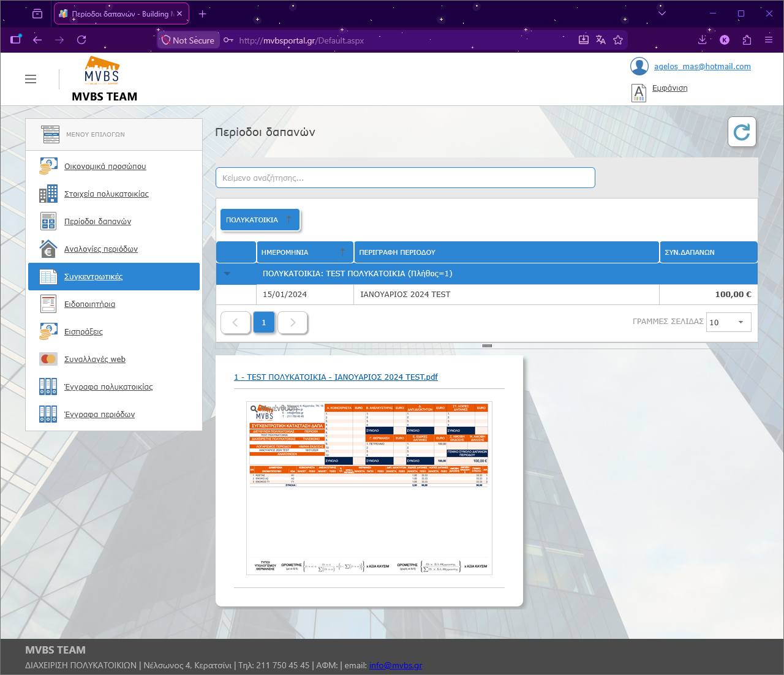Click the building icon for Στοιχεία πολυκατοικίας
Screen dimensions: 784x675
(48, 194)
